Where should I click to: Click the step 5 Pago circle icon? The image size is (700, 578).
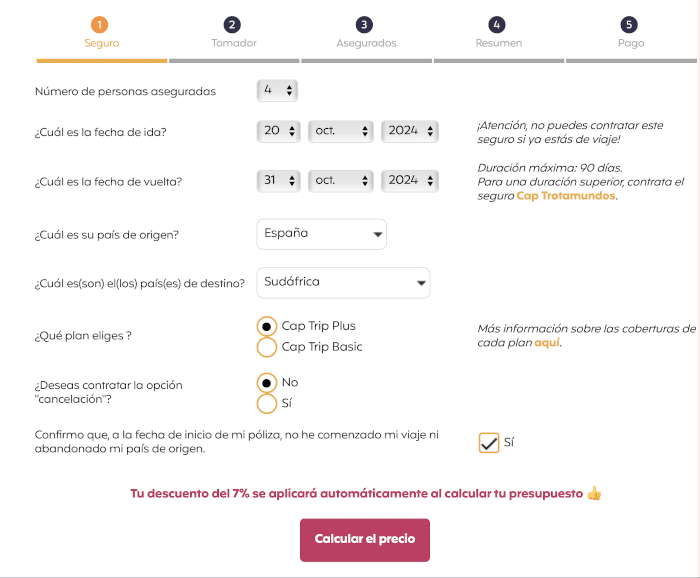[629, 24]
